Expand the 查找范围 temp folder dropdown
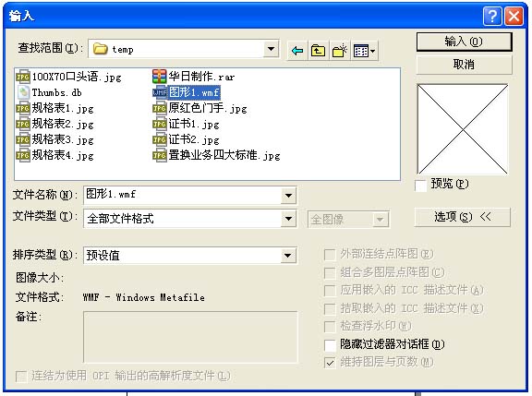532x396 pixels. pos(271,49)
